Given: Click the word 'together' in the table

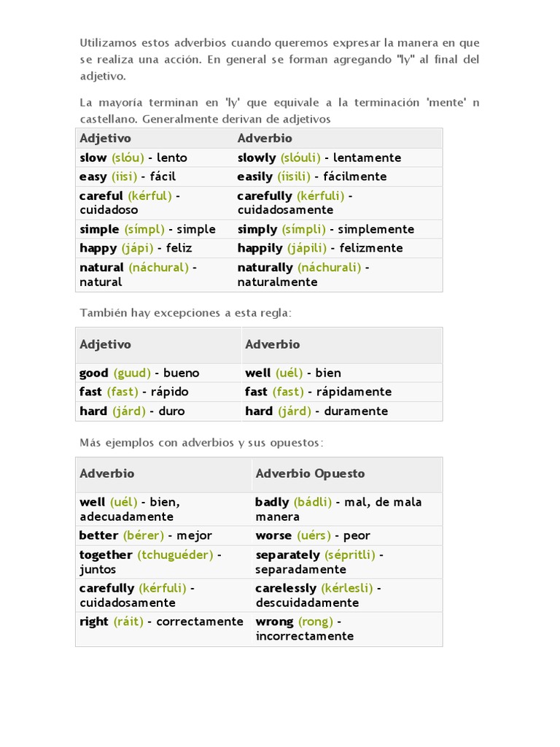Looking at the screenshot, I should (x=106, y=555).
